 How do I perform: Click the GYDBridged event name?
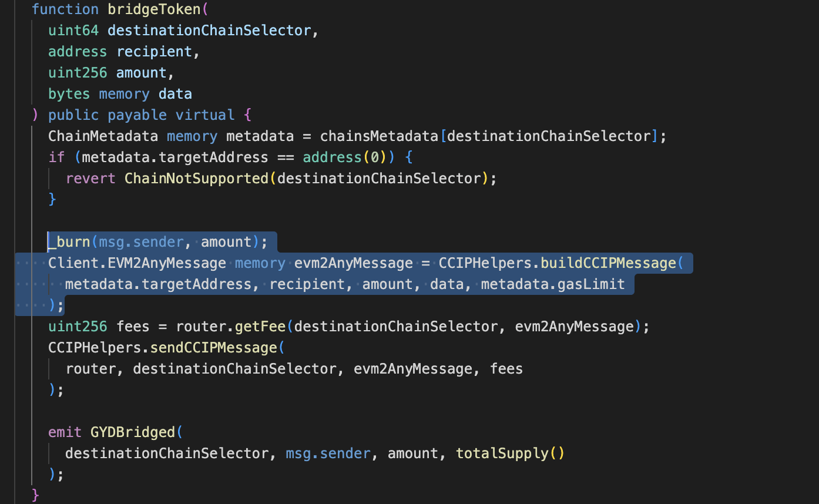point(133,432)
